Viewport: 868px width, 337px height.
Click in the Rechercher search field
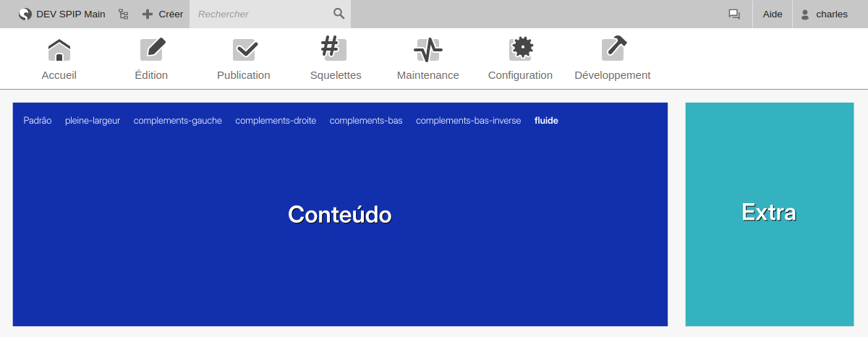(x=260, y=14)
